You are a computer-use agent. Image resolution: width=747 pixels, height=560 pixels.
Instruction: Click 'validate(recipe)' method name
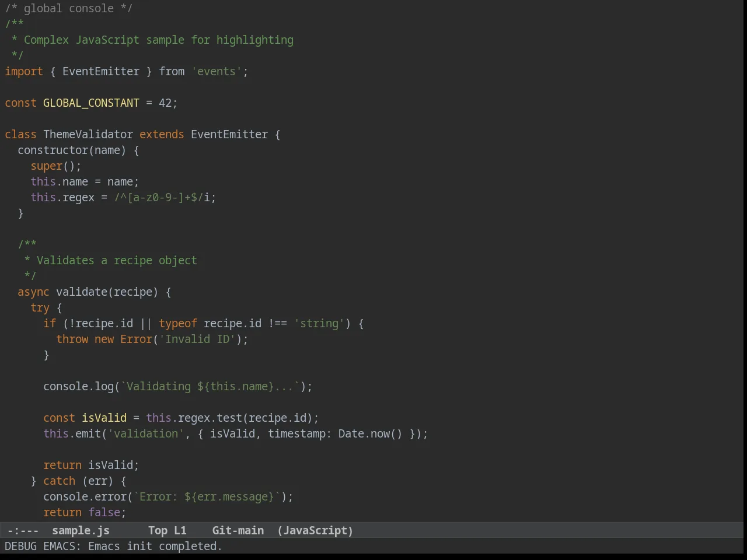(107, 292)
